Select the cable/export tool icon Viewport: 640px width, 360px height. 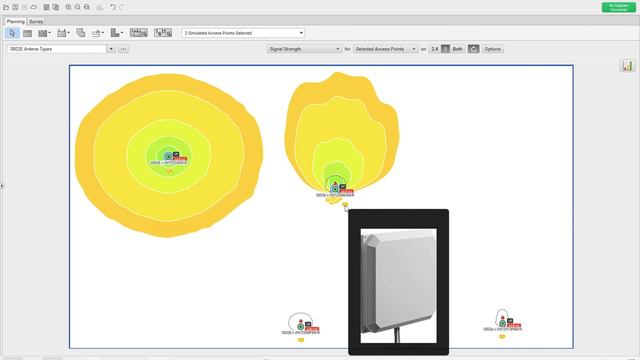point(96,33)
